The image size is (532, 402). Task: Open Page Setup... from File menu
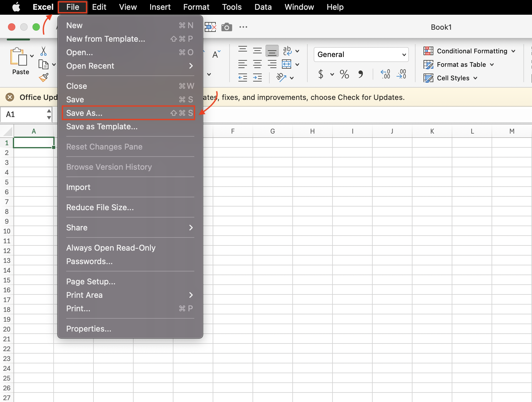click(130, 282)
